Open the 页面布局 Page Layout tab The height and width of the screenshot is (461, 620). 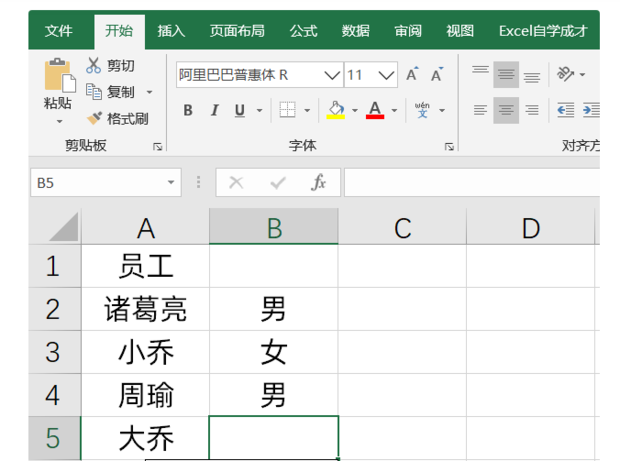[237, 30]
